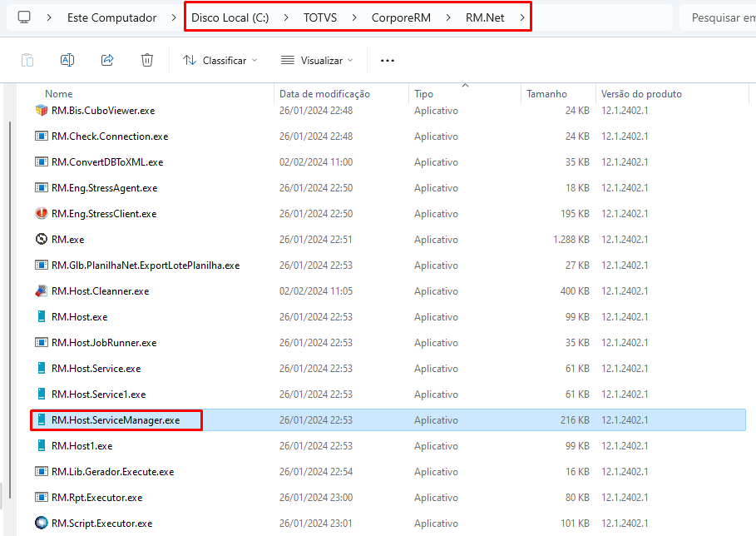756x536 pixels.
Task: Expand chevron after TOTVS breadcrumb
Action: click(x=354, y=17)
